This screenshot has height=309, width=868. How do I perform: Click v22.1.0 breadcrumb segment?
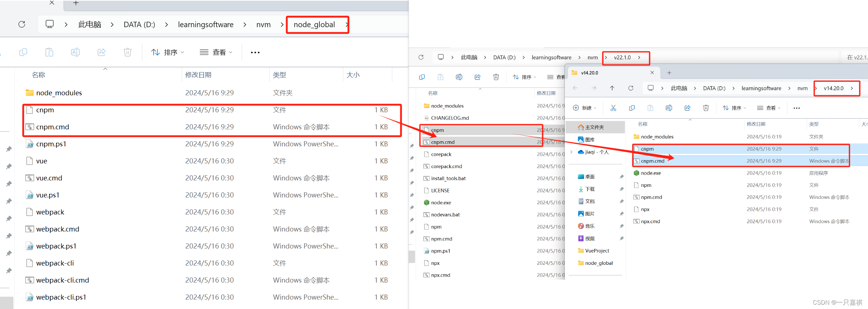coord(622,57)
